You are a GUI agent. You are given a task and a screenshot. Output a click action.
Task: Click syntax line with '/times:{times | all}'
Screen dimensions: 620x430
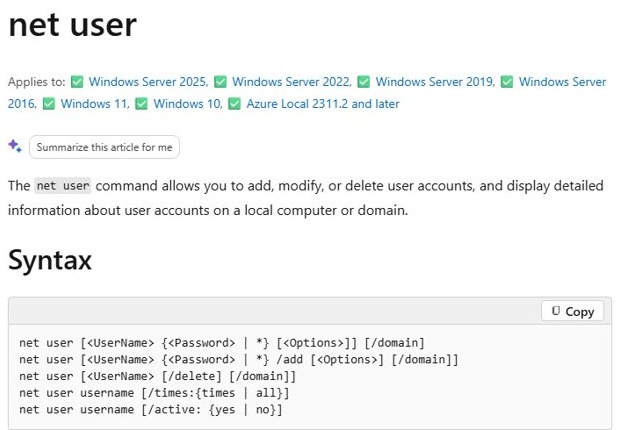point(154,393)
